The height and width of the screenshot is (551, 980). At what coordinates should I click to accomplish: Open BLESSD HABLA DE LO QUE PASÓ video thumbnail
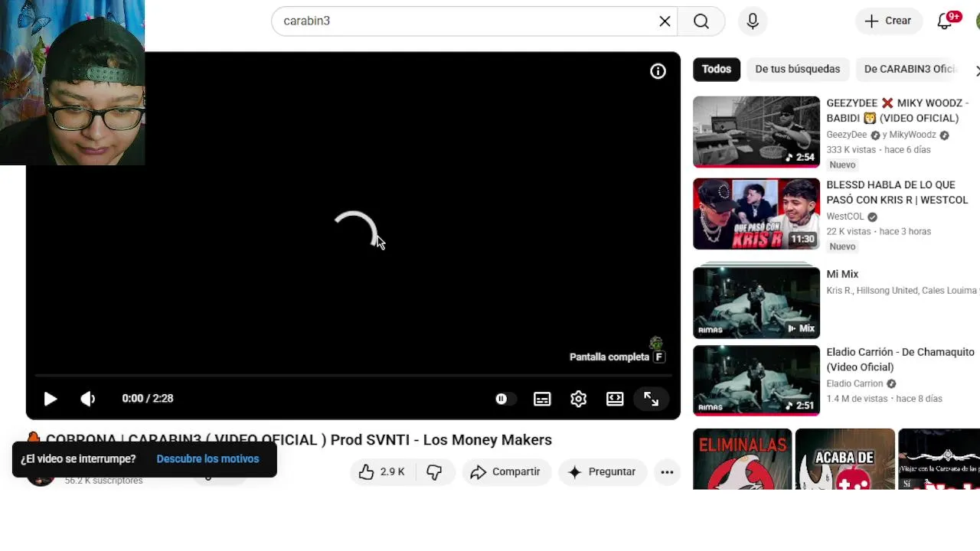coord(756,214)
